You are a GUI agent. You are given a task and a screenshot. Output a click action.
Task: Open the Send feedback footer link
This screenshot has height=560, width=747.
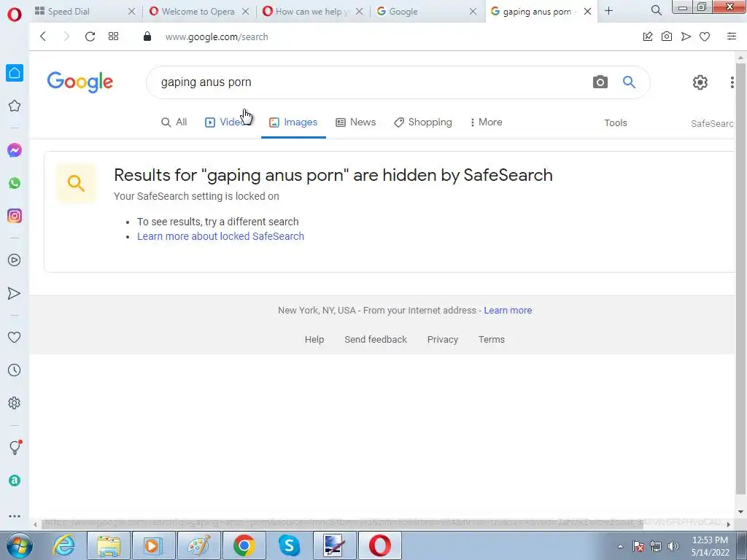(376, 340)
